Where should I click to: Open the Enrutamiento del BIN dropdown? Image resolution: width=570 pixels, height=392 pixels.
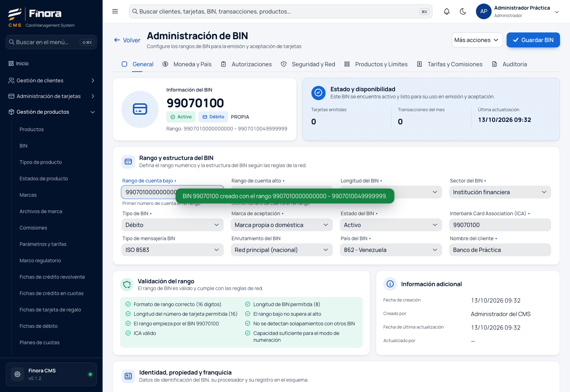coord(281,250)
